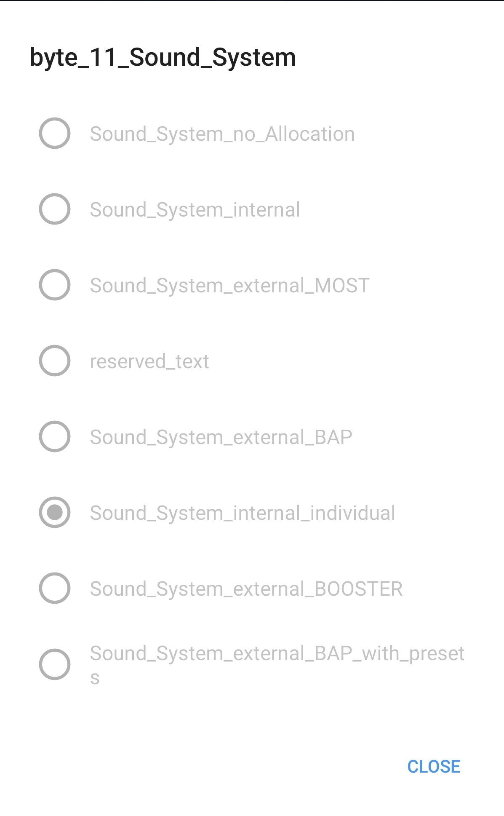Click the Sound_System_internal_individual label text

(242, 513)
